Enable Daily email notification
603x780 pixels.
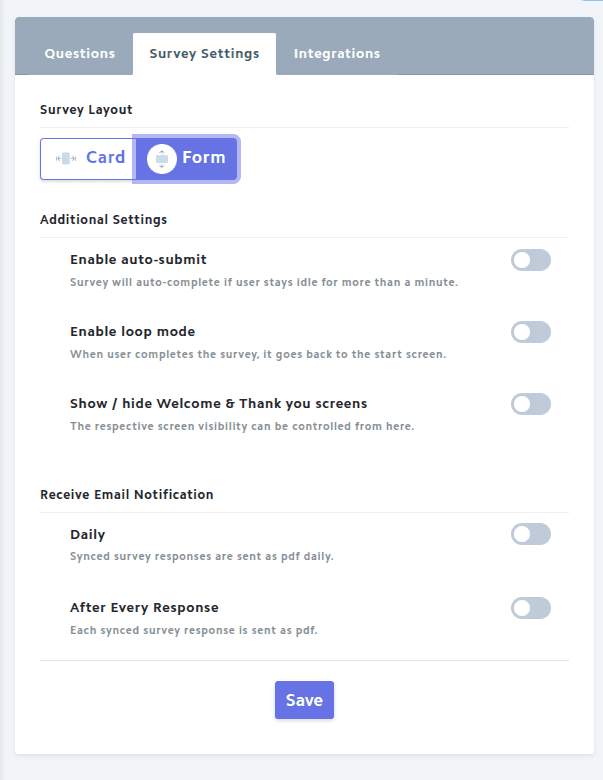(530, 534)
